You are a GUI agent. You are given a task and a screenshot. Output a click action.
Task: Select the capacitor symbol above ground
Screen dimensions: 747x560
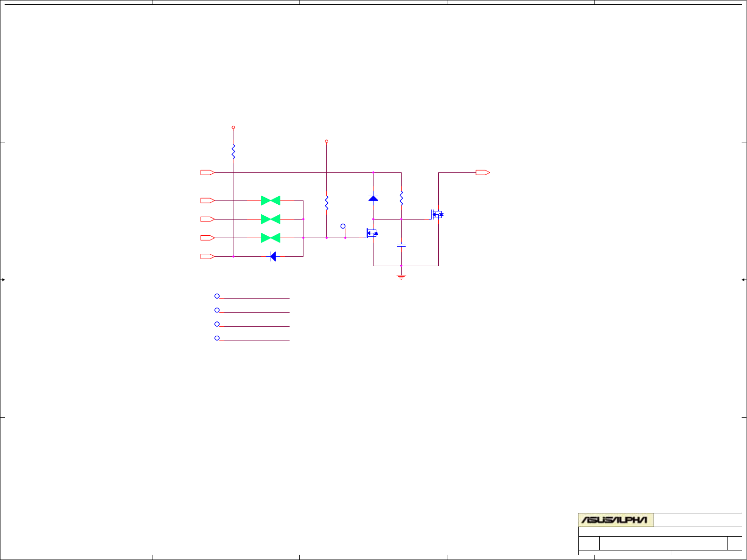(402, 245)
